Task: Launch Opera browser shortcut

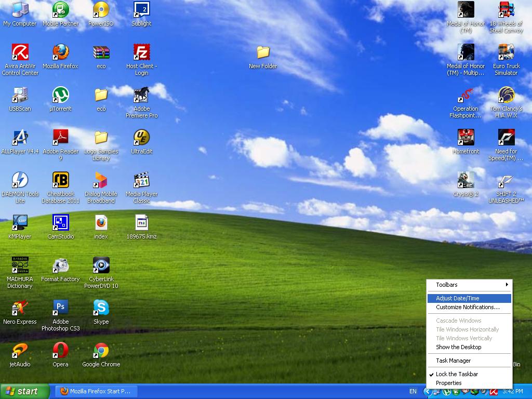Action: (60, 354)
